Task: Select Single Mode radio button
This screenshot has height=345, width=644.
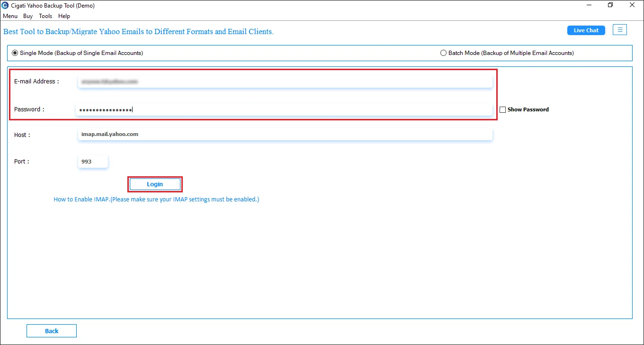Action: pyautogui.click(x=15, y=53)
